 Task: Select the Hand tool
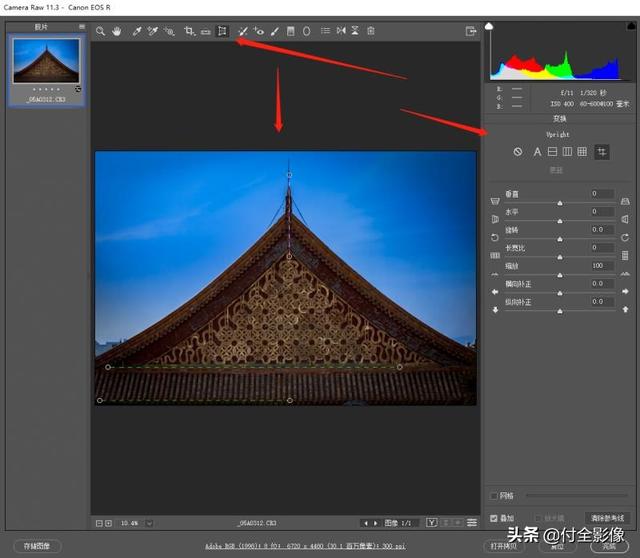pos(117,31)
